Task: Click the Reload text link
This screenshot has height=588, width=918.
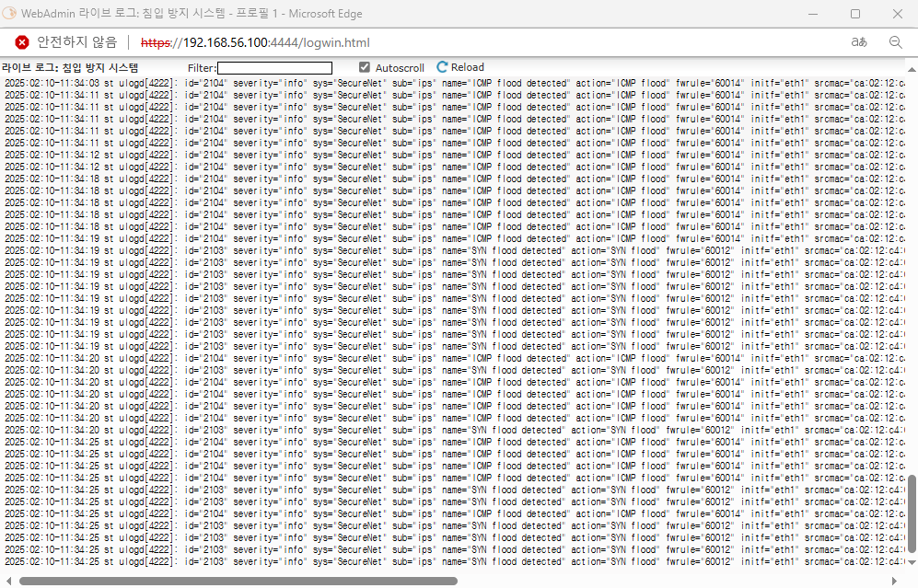Action: [467, 67]
